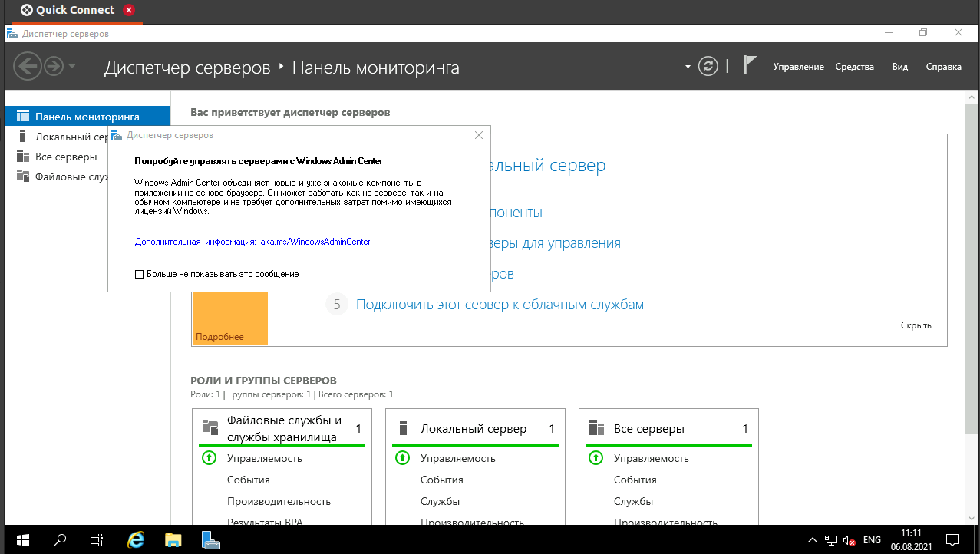Open aka.ms/WindowsAdminCenter information link

[252, 242]
